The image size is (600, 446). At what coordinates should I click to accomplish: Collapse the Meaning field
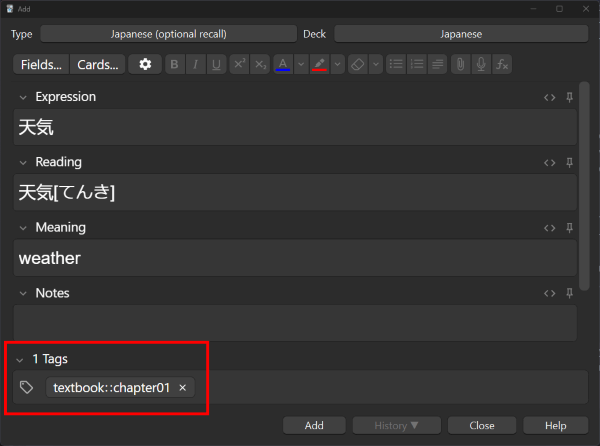coord(23,228)
